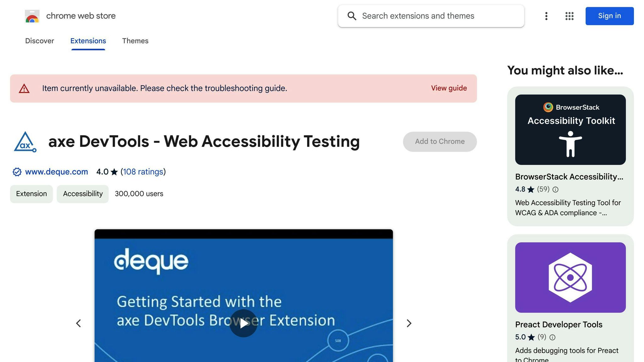Click the info icon beside BrowserStack rating
The image size is (644, 362).
[x=555, y=189]
